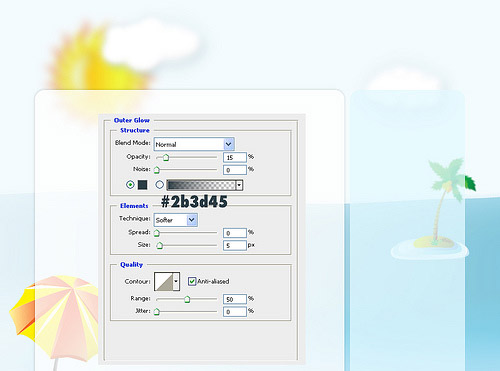
Task: Select the gradient radio button
Action: (160, 185)
